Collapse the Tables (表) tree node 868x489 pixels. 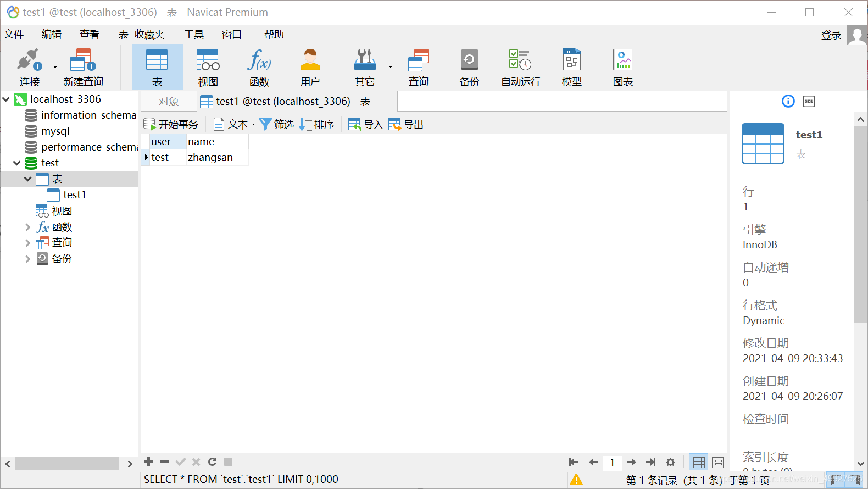(x=27, y=179)
